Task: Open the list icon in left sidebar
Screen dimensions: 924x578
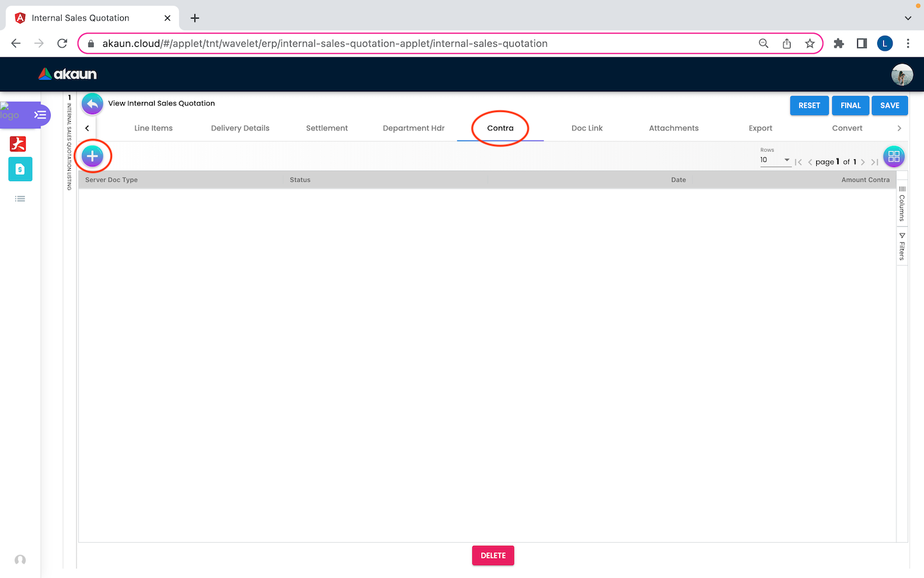Action: tap(20, 199)
